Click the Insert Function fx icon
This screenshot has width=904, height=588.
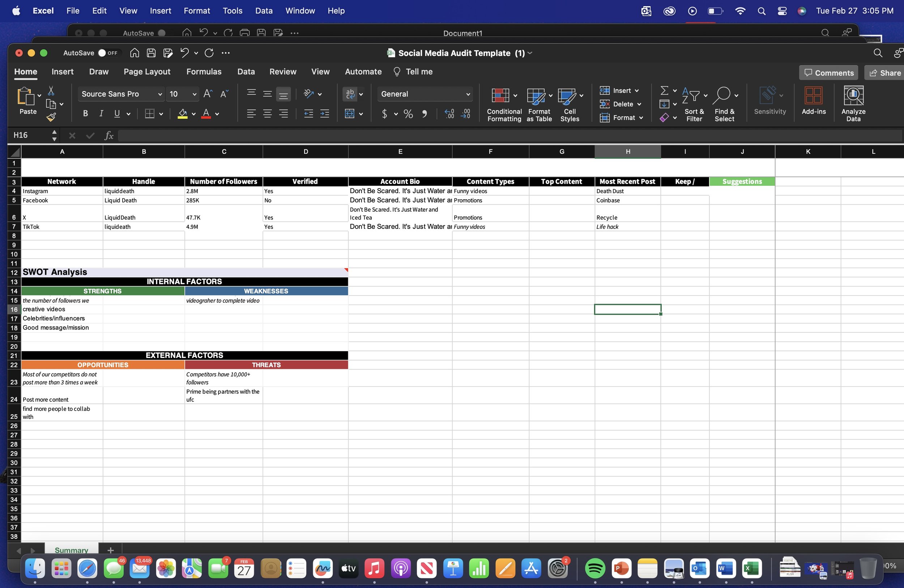tap(109, 136)
